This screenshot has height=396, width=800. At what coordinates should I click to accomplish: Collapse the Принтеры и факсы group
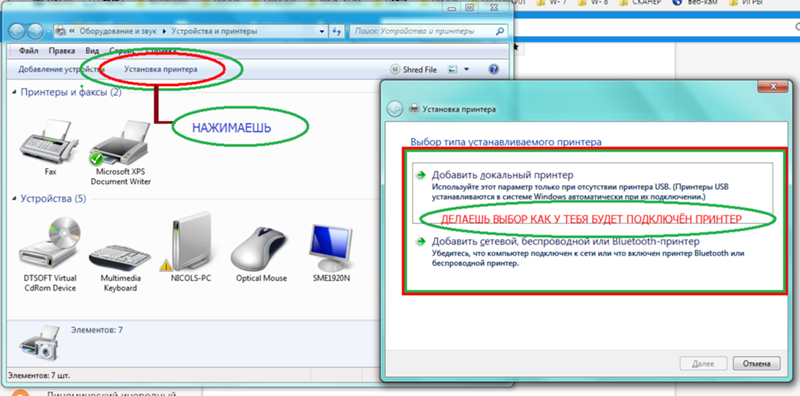point(14,92)
